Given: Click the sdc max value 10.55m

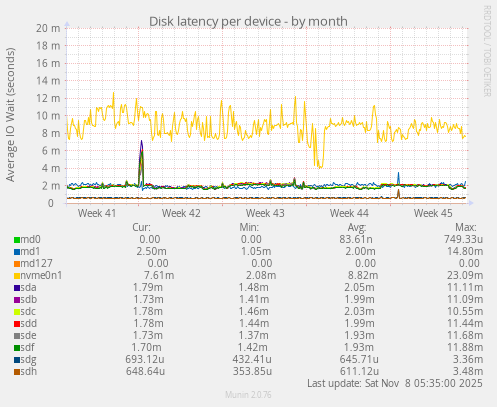Looking at the screenshot, I should click(x=465, y=311).
